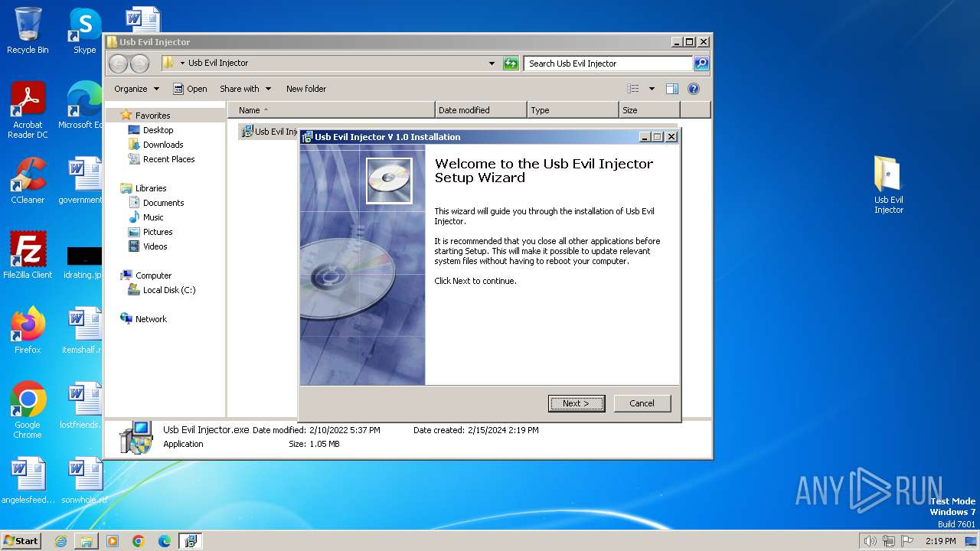
Task: Select the lostfriends document on desktop
Action: 81,405
